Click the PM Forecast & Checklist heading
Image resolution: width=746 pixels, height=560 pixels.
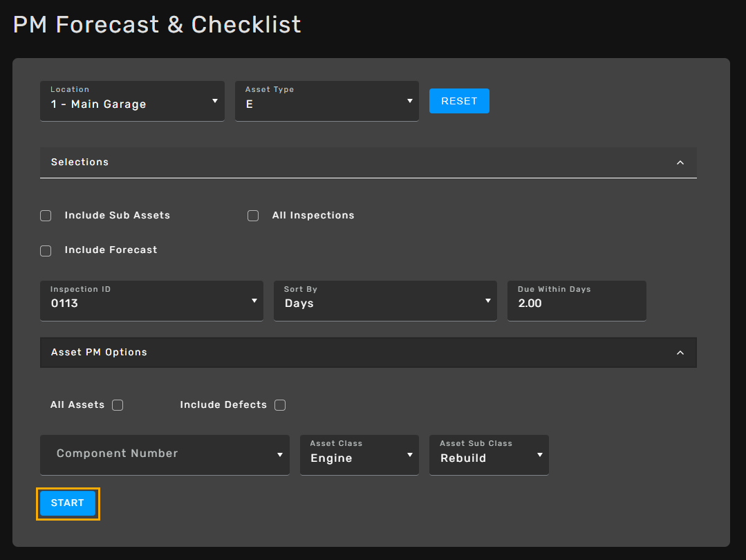pos(157,25)
